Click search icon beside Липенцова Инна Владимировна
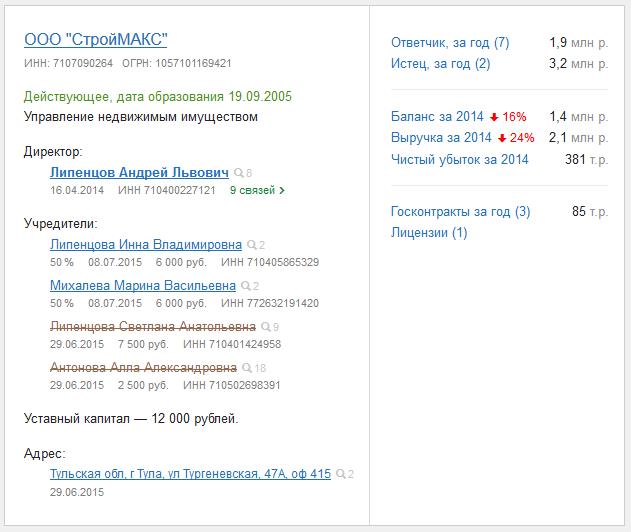Screen dimensions: 631x532 coord(250,245)
